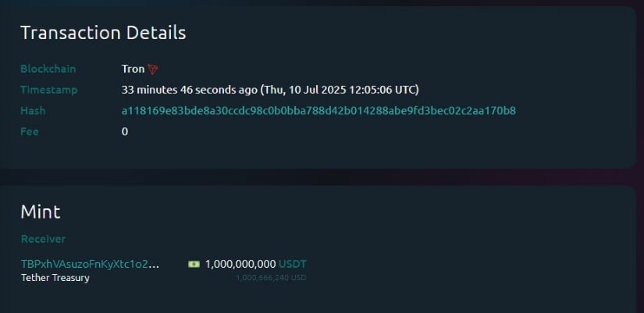The width and height of the screenshot is (644, 313).
Task: Click the 33 minutes ago timestamp value
Action: pos(190,90)
